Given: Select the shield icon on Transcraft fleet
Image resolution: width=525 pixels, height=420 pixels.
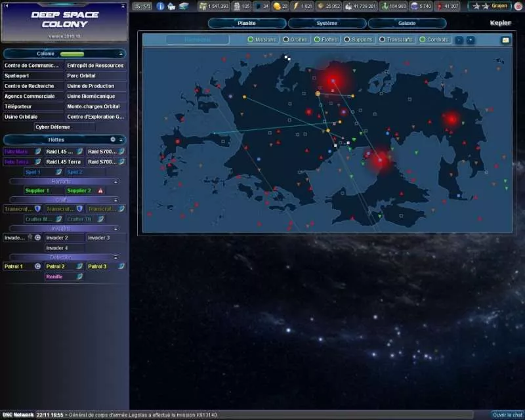Looking at the screenshot, I should point(39,207).
